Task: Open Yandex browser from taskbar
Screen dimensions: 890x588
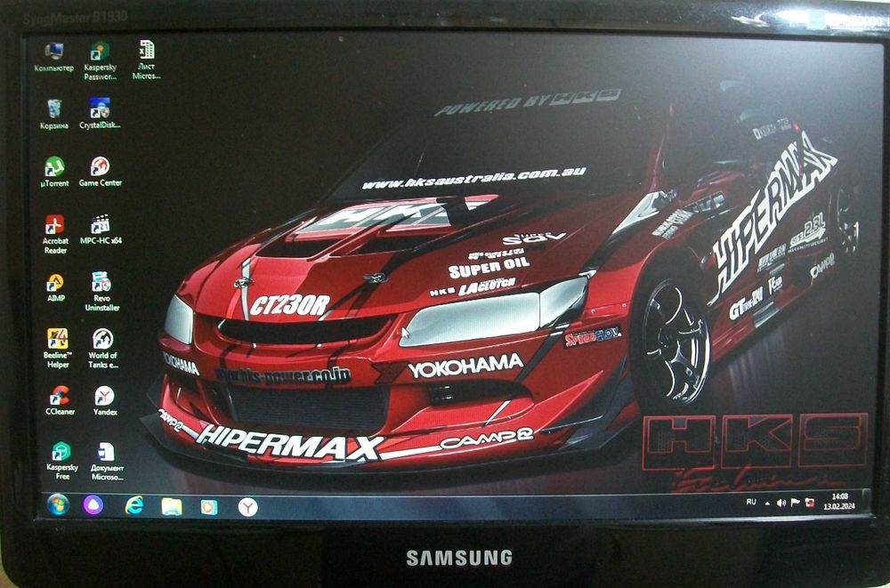Action: coord(248,507)
